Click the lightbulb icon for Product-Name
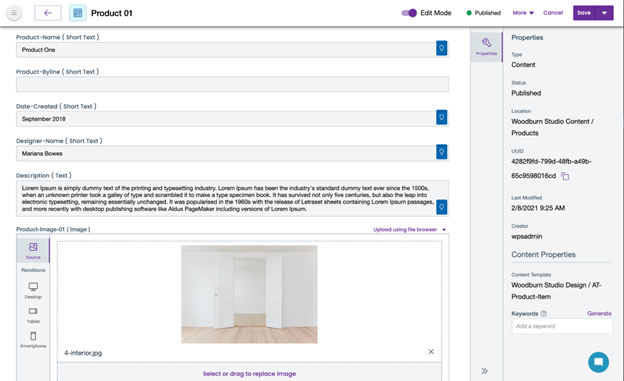The height and width of the screenshot is (381, 624). click(x=441, y=48)
